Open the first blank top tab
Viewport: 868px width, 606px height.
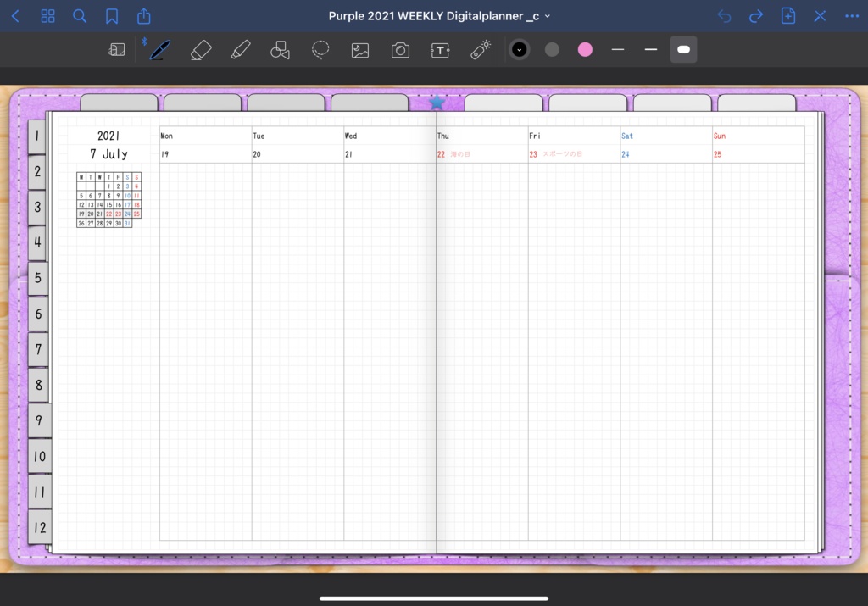pyautogui.click(x=119, y=103)
